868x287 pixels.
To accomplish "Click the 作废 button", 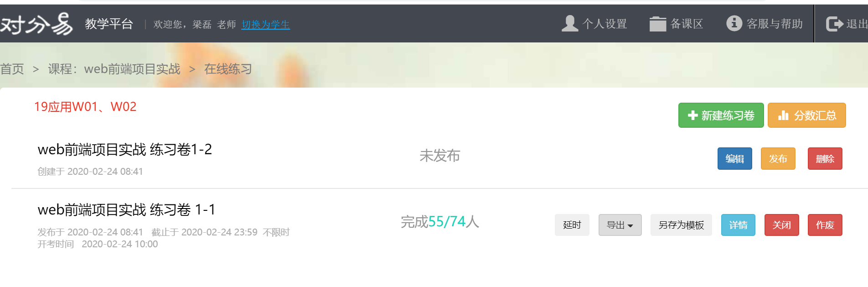I will (825, 225).
